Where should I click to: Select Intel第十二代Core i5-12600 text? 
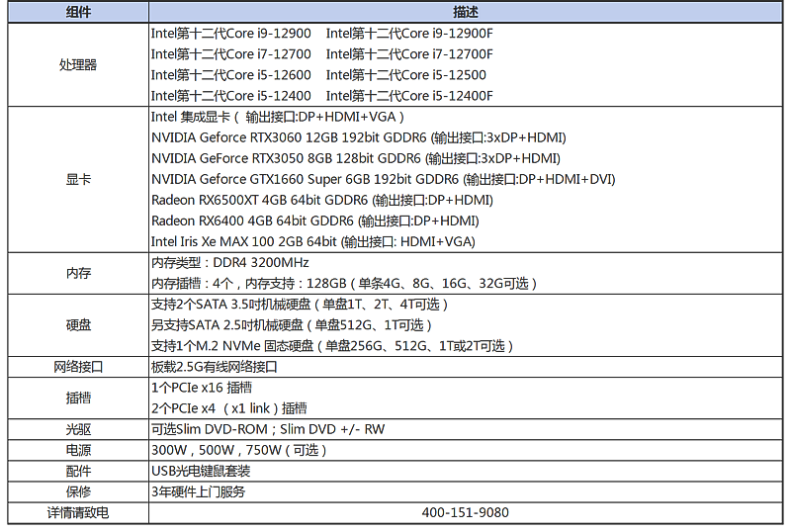point(231,75)
